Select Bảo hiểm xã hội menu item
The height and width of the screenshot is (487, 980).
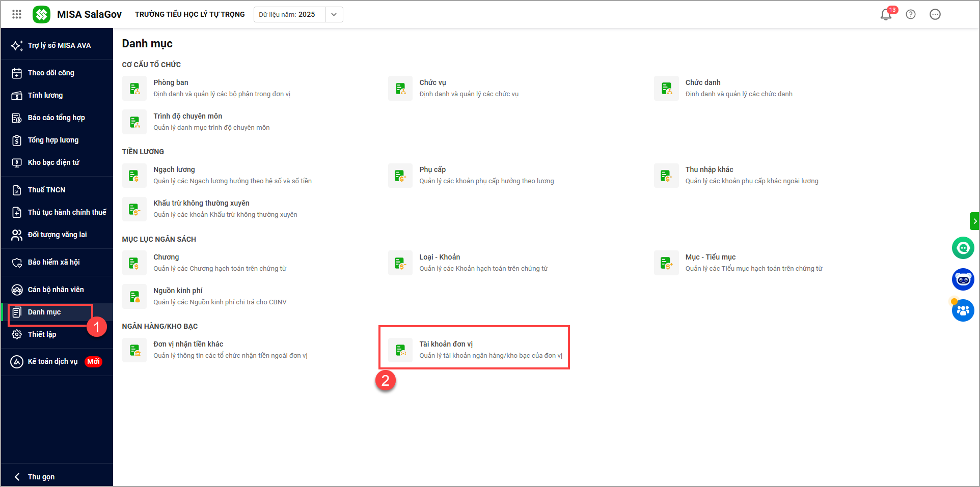(x=53, y=262)
